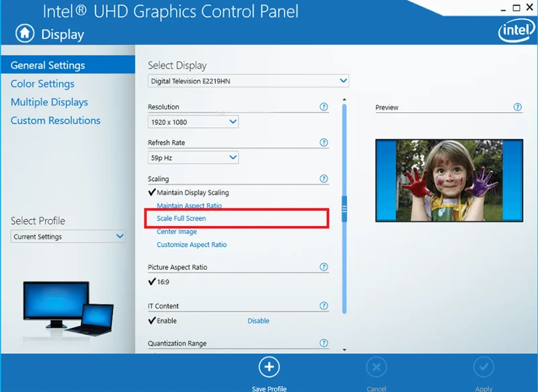Enable IT Content
Image resolution: width=538 pixels, height=392 pixels.
[x=166, y=321]
